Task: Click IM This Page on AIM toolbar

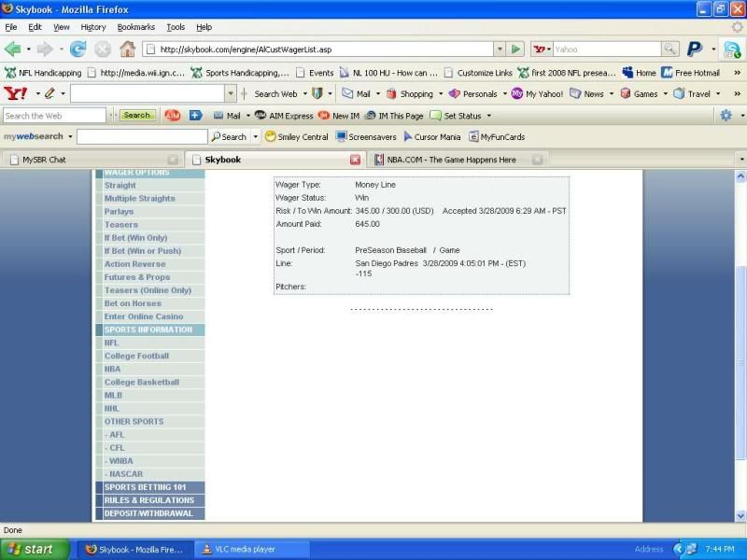Action: (394, 116)
